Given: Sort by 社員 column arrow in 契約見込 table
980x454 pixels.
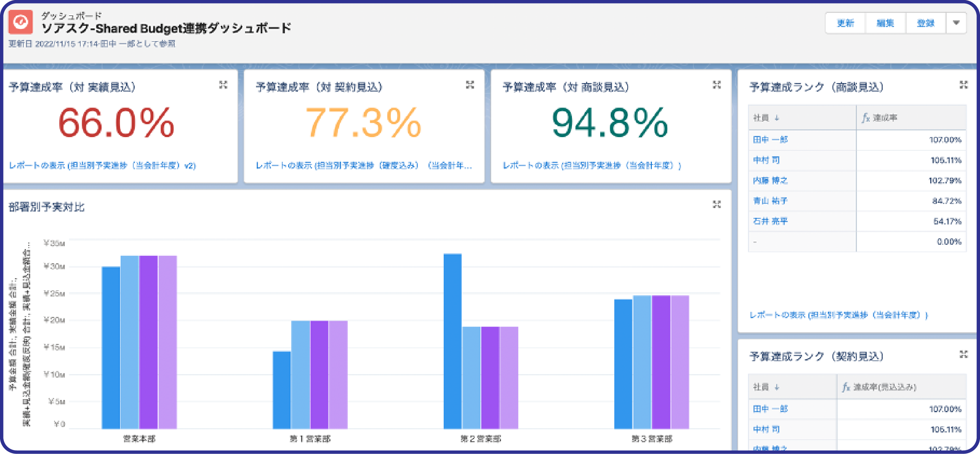Looking at the screenshot, I should [777, 387].
